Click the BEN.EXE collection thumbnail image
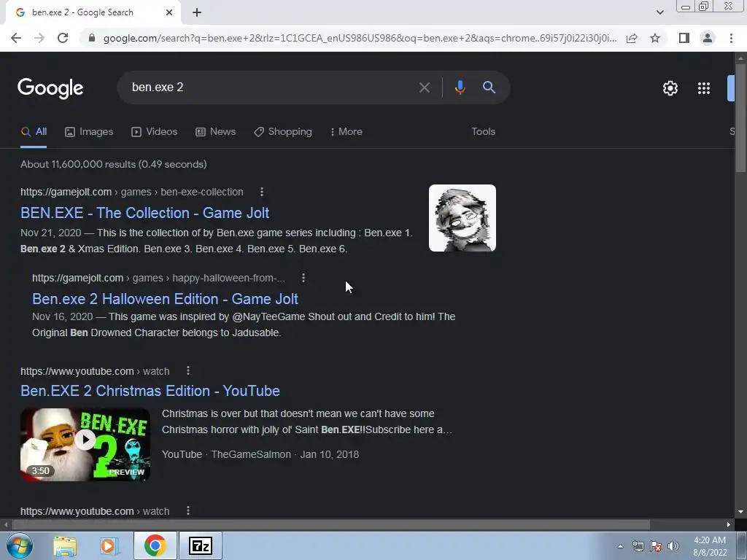Image resolution: width=747 pixels, height=560 pixels. (462, 218)
